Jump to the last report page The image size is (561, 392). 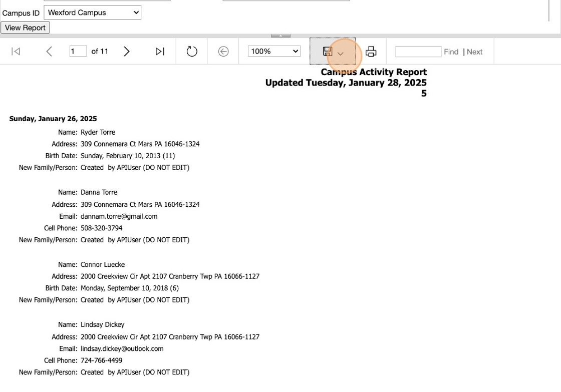pos(160,52)
